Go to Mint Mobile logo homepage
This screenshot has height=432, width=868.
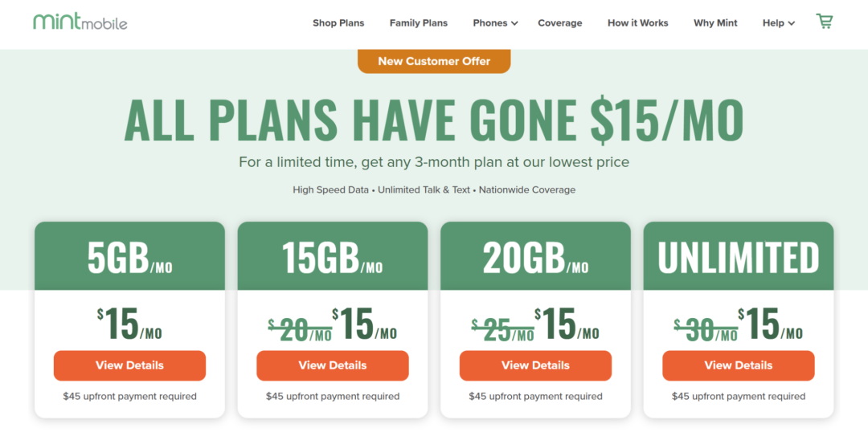80,22
